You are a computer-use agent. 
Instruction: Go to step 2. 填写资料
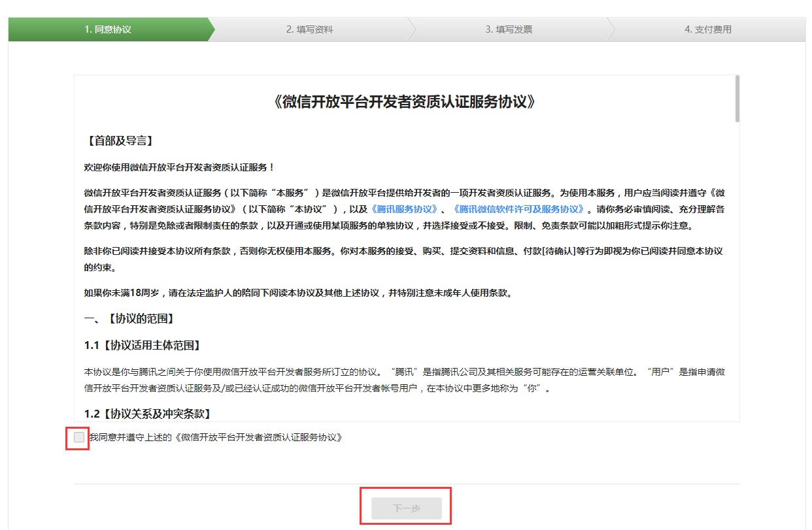[310, 29]
